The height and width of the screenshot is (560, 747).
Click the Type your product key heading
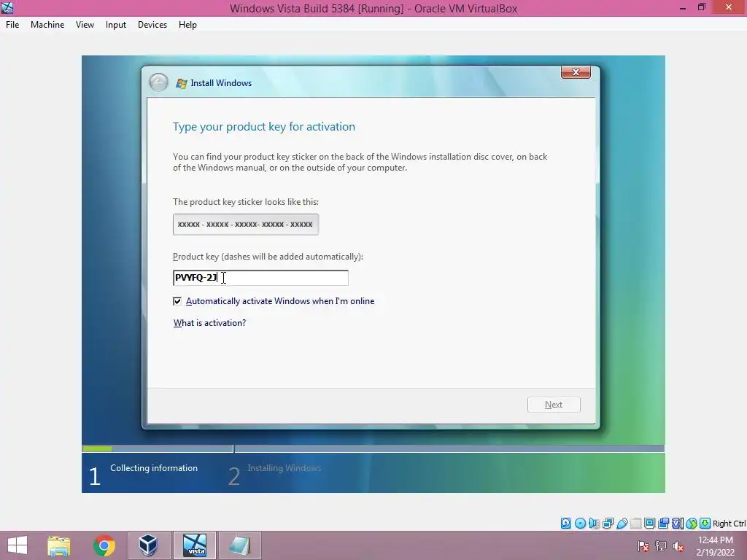point(264,127)
